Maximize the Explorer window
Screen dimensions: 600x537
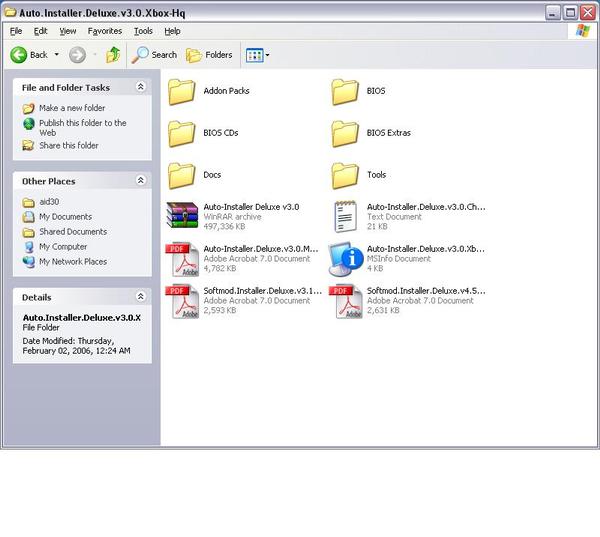(x=571, y=13)
